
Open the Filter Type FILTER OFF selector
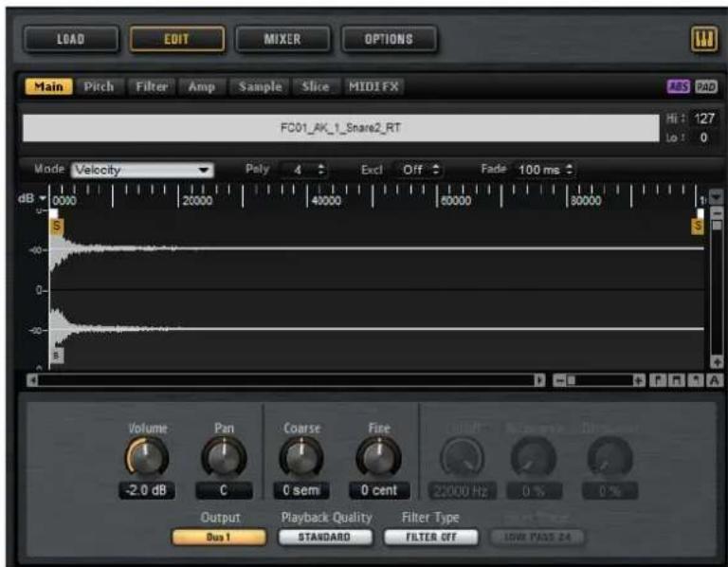[x=431, y=538]
